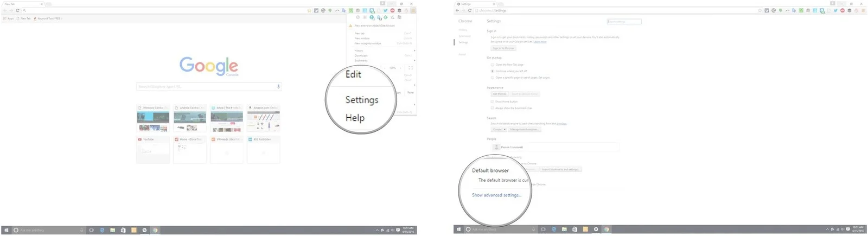868x236 pixels.
Task: Click back arrow on the Settings tab window
Action: tap(457, 10)
